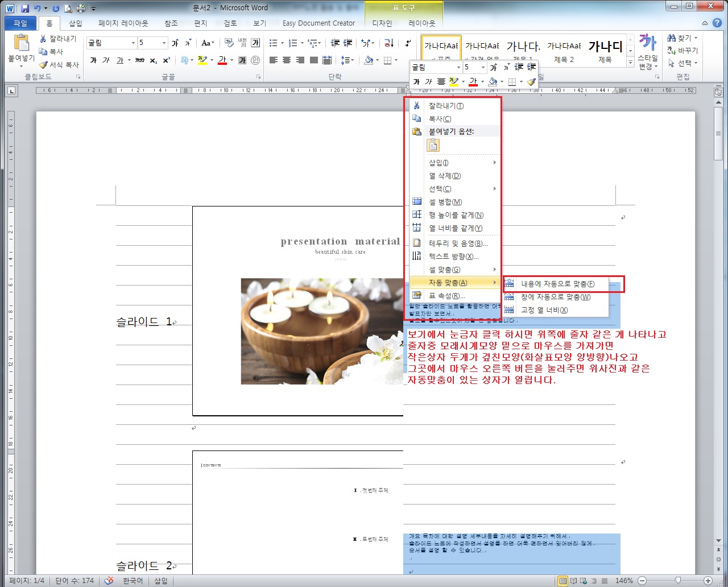This screenshot has width=728, height=587.
Task: Click clear formatting icon in ribbon
Action: pyautogui.click(x=229, y=43)
